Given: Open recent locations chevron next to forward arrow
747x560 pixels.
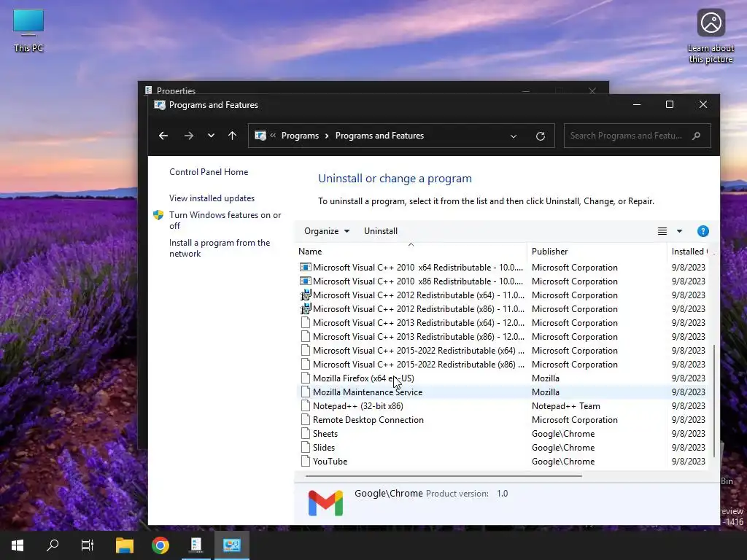Looking at the screenshot, I should tap(211, 136).
